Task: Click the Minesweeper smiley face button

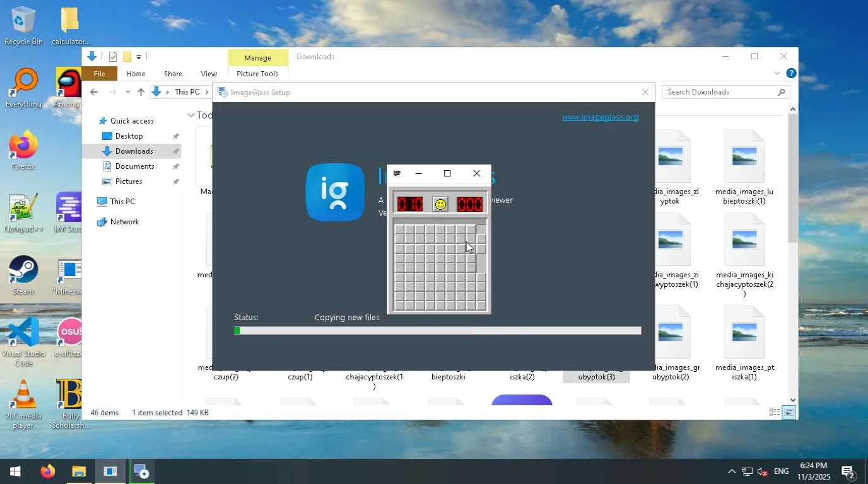Action: [x=440, y=204]
